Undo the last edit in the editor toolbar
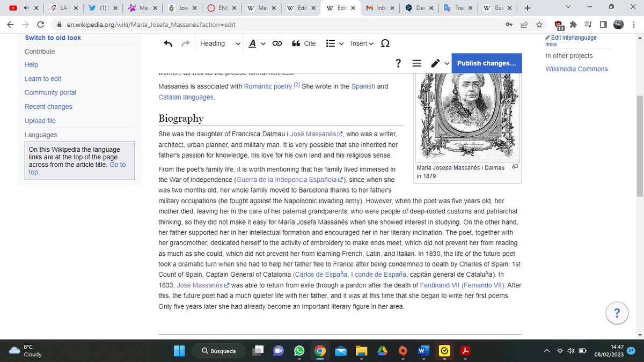644x362 pixels. pos(168,43)
